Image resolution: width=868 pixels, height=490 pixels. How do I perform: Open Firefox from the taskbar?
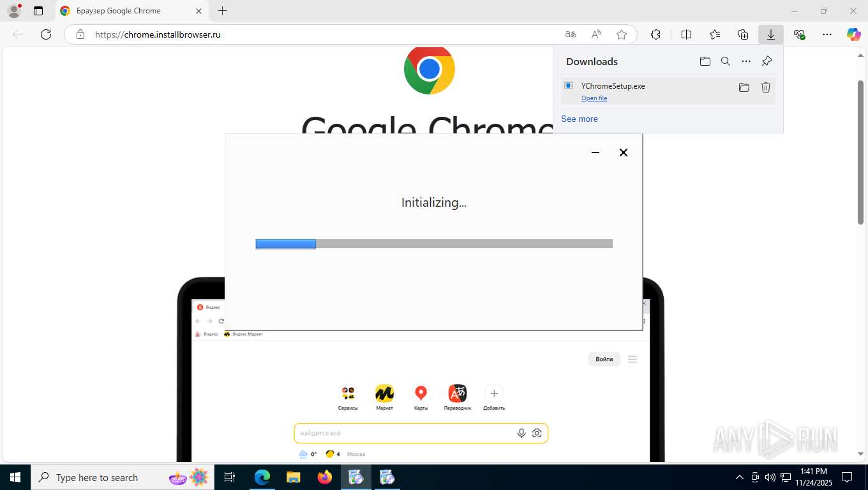click(x=325, y=477)
